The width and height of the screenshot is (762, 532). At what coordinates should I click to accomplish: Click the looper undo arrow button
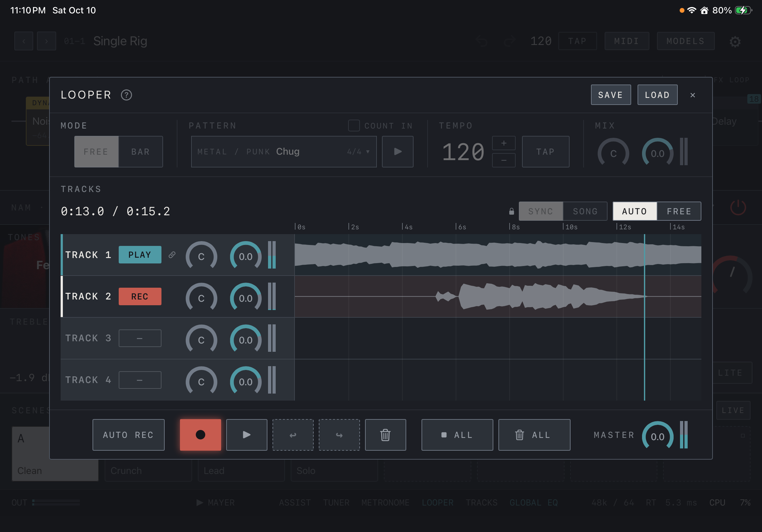click(x=293, y=434)
